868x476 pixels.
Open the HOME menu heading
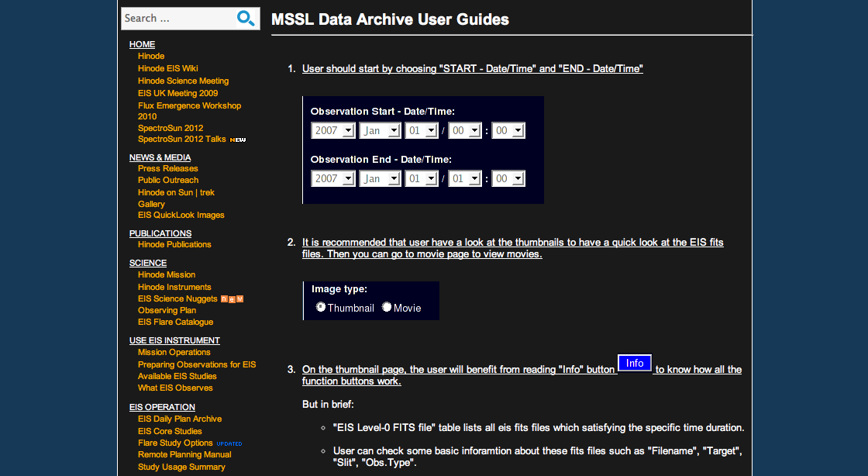pos(142,44)
